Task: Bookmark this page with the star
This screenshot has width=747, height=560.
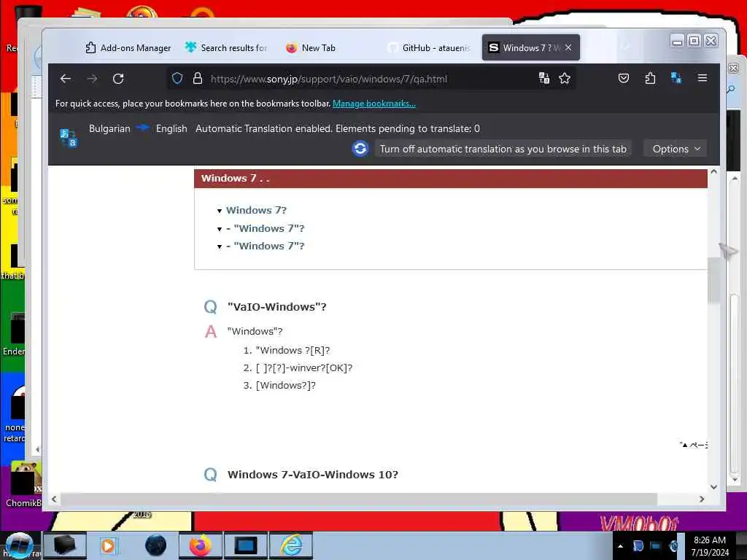Action: [565, 79]
